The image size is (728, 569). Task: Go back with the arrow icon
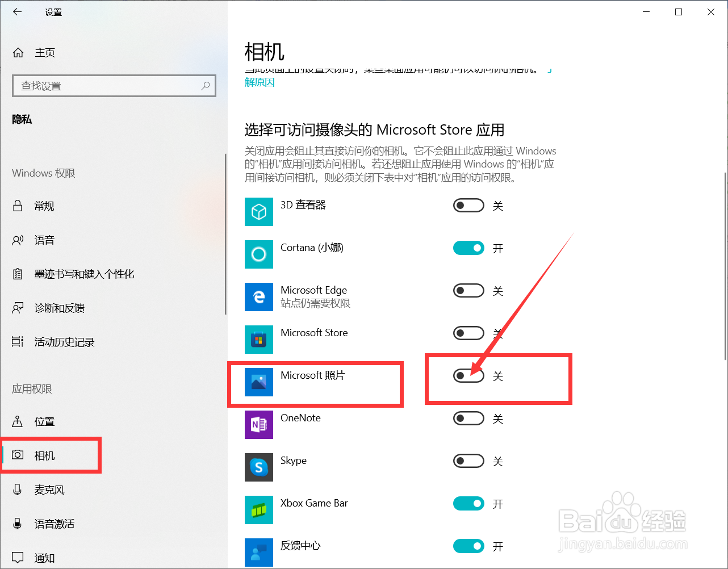(18, 11)
